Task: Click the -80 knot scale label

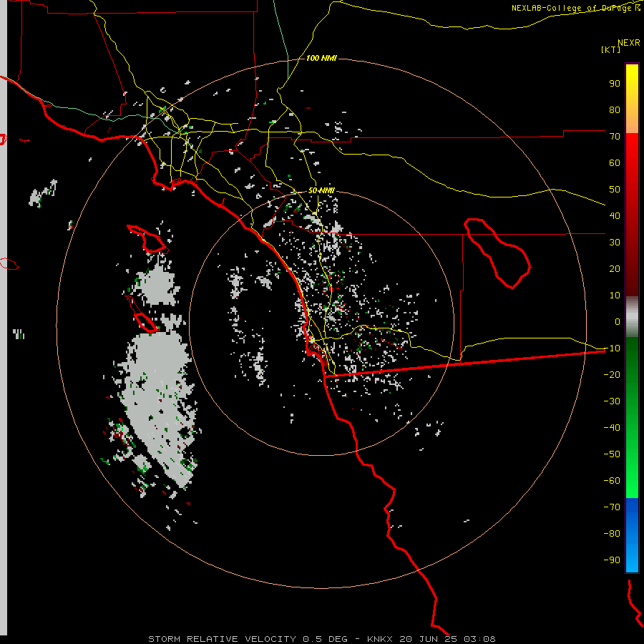Action: [612, 534]
